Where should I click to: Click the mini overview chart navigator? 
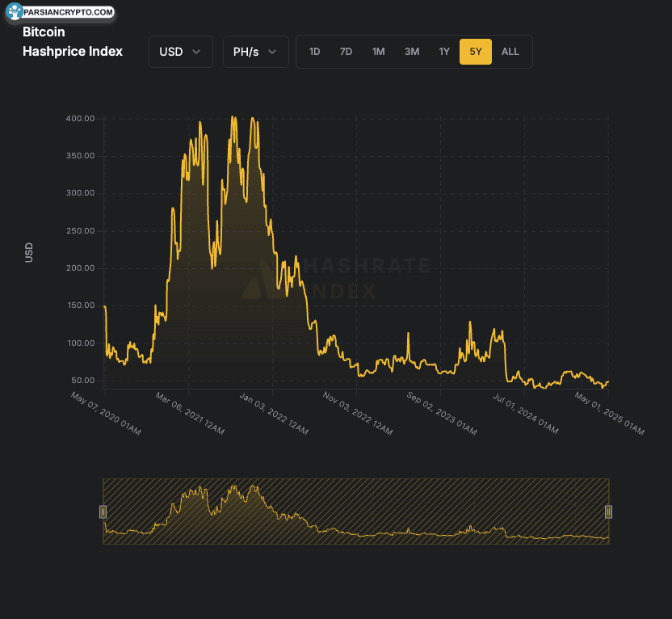(x=355, y=512)
